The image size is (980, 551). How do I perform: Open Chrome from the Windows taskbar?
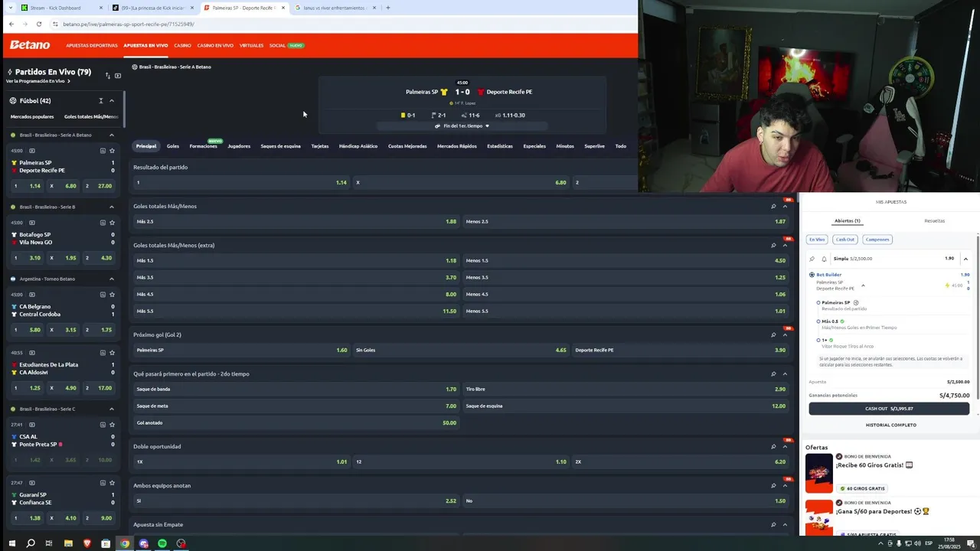pyautogui.click(x=125, y=543)
